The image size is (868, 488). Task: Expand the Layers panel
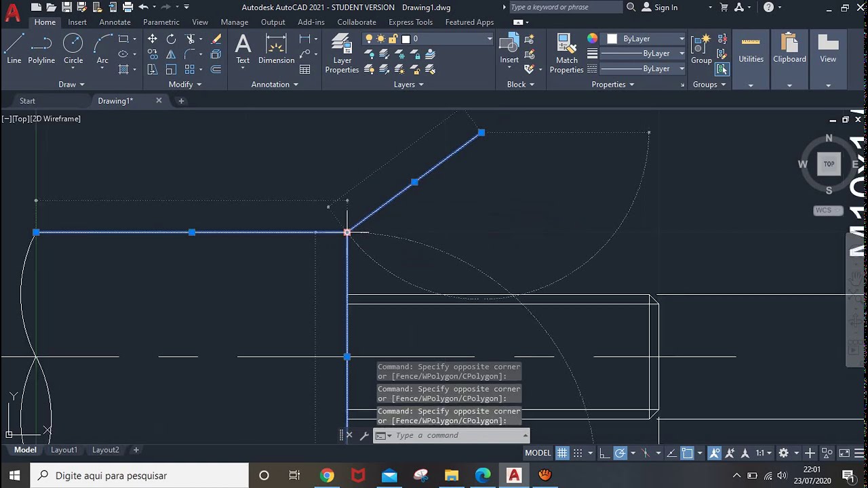409,84
